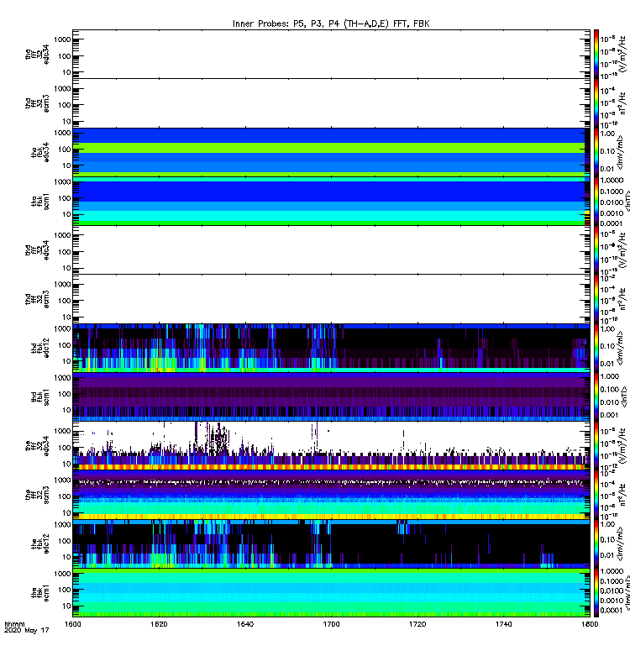Click the the fff 32 edc34 color bar
Viewport: 630px width, 672px height.
[x=596, y=446]
